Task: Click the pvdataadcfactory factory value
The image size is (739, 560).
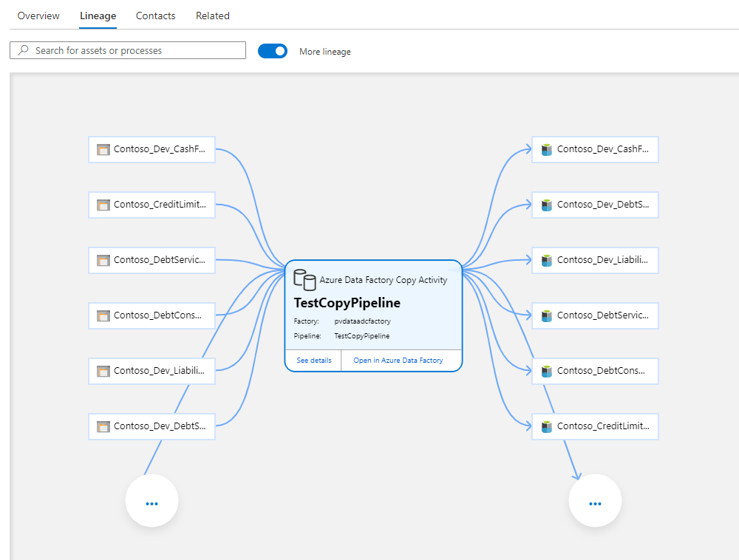Action: pos(362,321)
